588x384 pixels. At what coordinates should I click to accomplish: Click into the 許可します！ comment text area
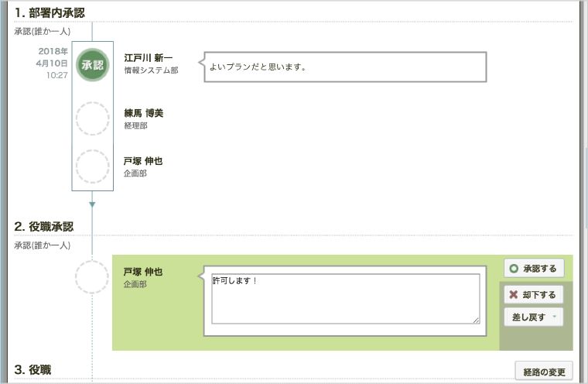tap(345, 299)
